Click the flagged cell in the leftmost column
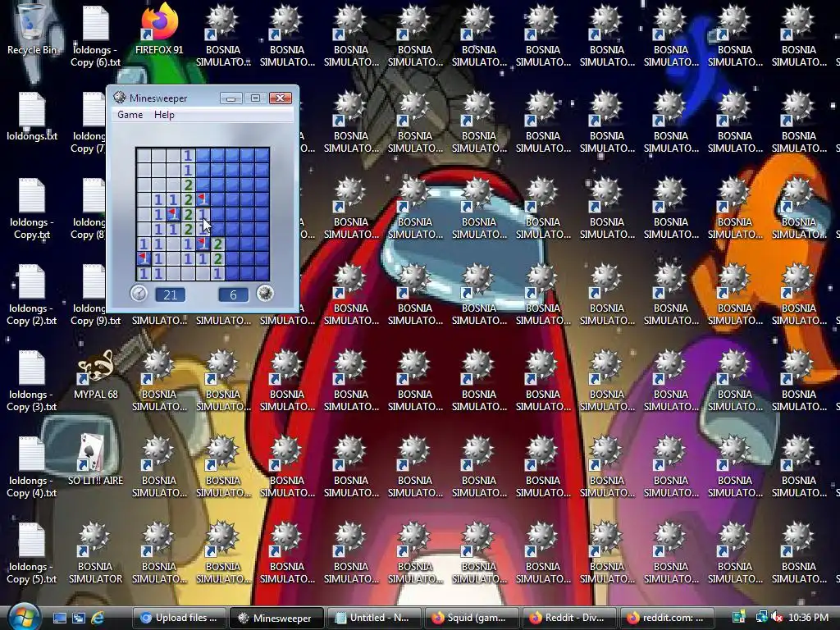 [x=144, y=258]
